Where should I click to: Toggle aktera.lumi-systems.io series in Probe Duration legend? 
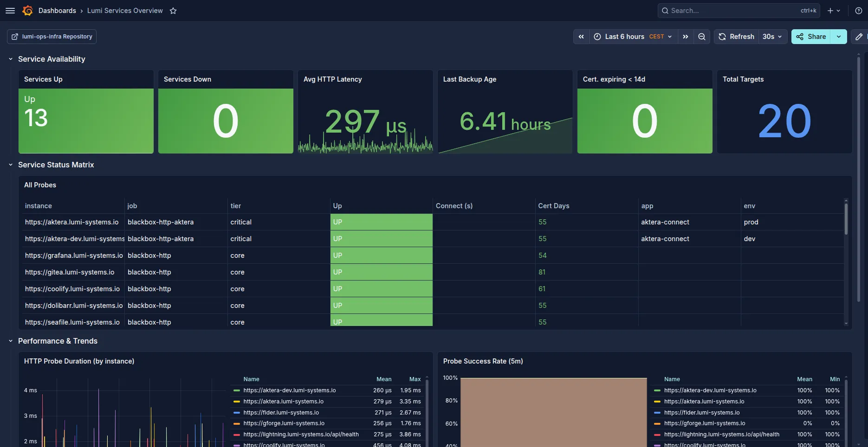click(x=284, y=402)
